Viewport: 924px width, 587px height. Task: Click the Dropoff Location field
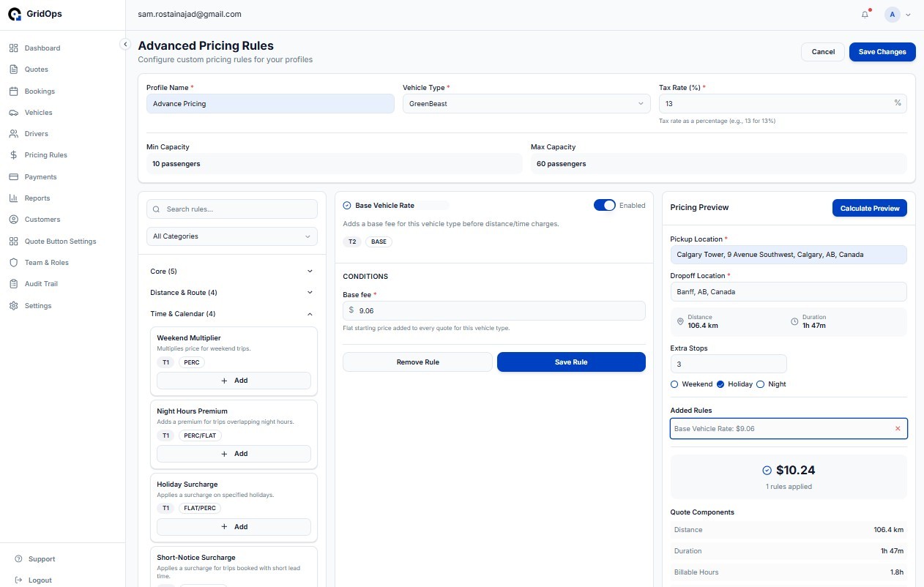coord(789,291)
